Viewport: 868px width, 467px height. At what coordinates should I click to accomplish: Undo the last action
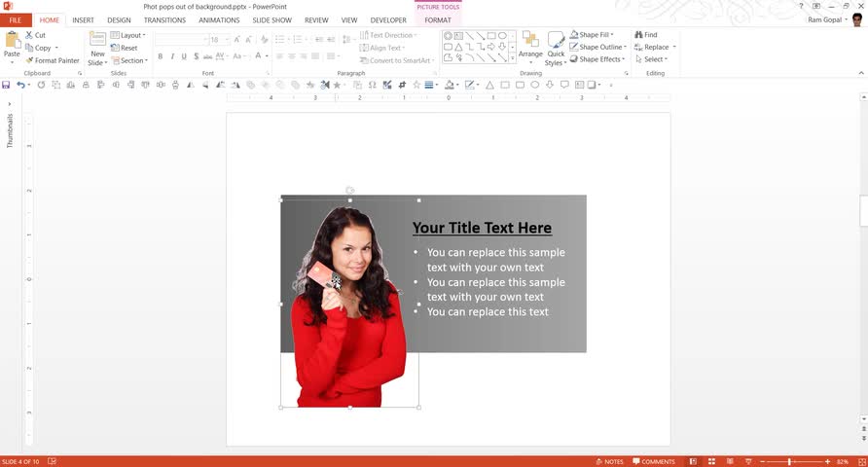20,85
